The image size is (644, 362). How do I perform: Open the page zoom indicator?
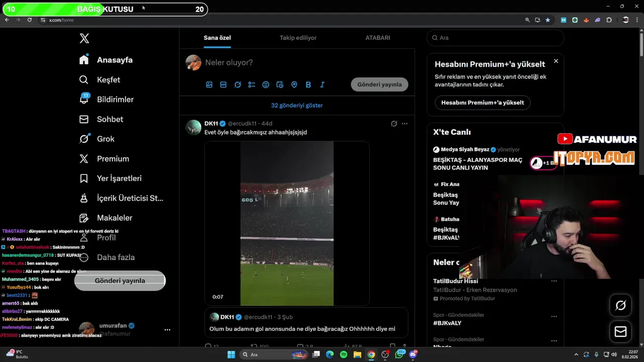[527, 20]
